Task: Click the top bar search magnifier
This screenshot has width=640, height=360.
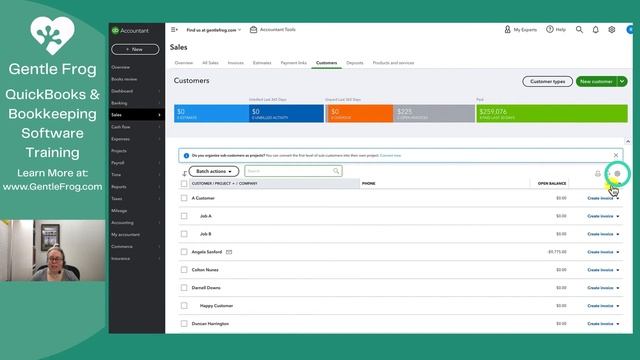Action: click(579, 30)
